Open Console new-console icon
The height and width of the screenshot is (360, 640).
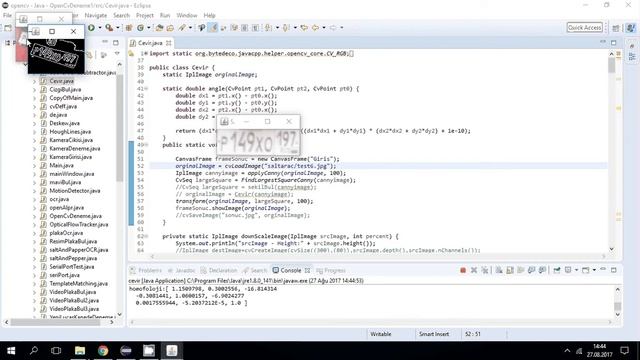[x=586, y=270]
